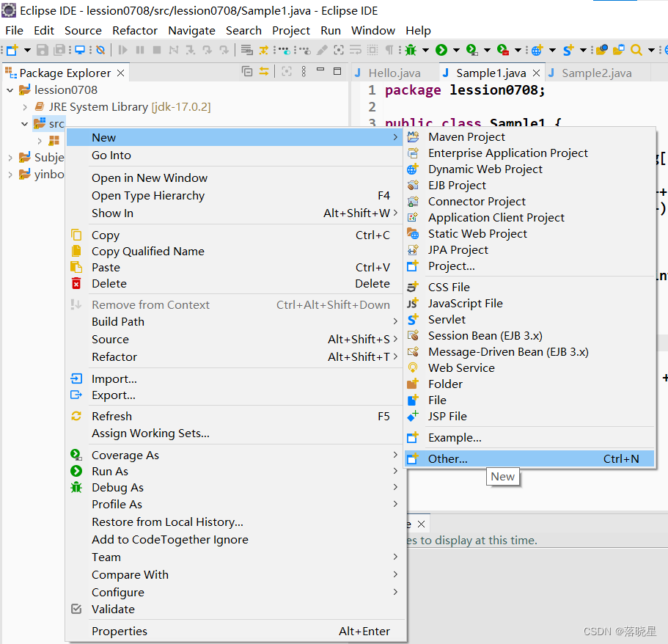Click Import... in the context menu
This screenshot has width=668, height=644.
pyautogui.click(x=235, y=379)
